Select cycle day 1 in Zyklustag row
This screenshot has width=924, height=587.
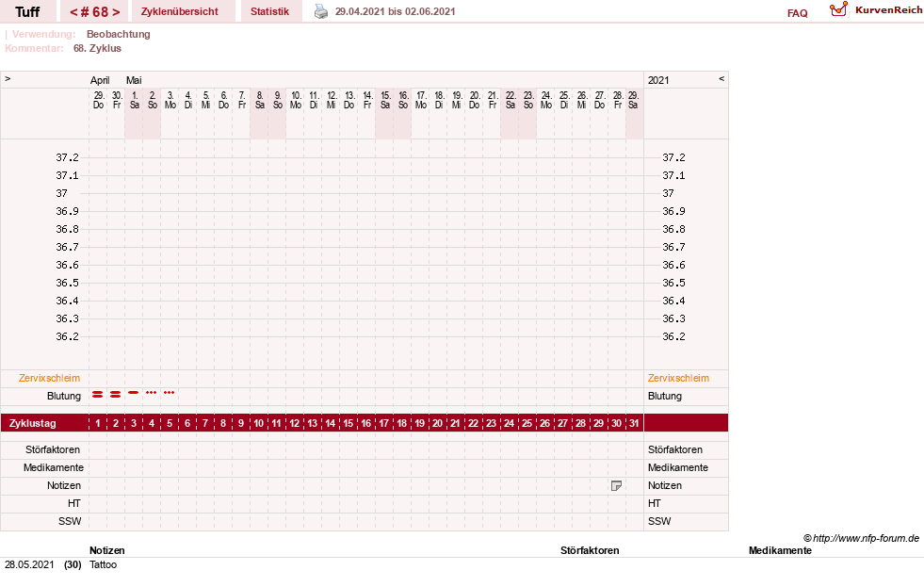pyautogui.click(x=98, y=423)
